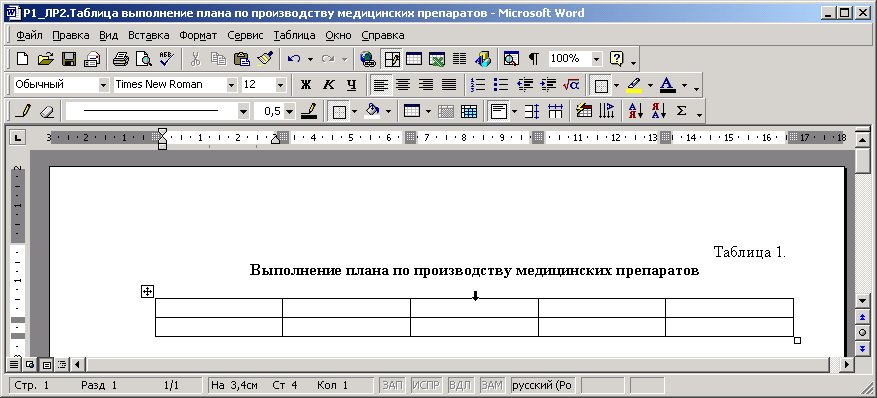Click the Sort Ascending icon
Viewport: 877px width, 398px height.
tap(636, 111)
